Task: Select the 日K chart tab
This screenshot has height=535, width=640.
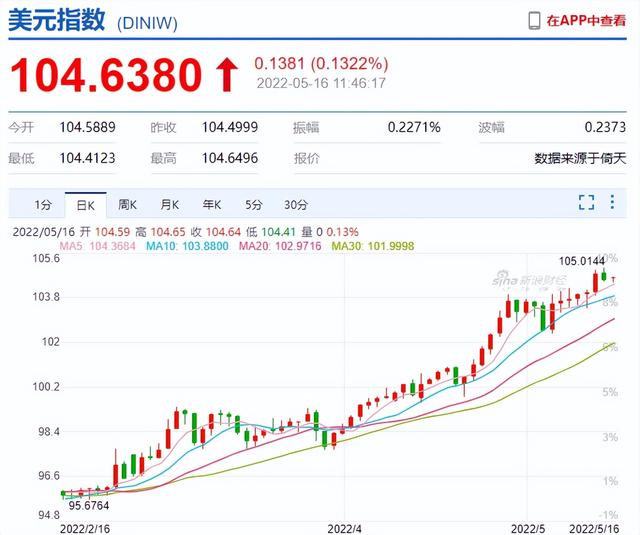Action: 86,205
